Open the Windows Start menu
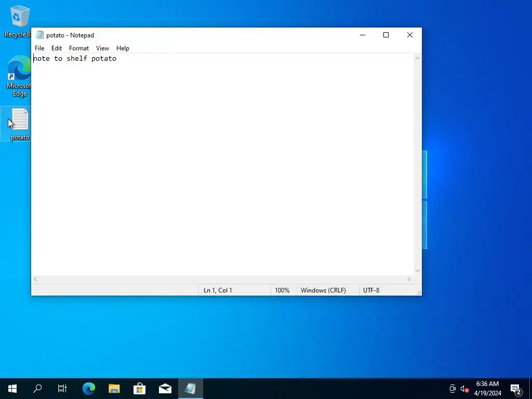Screen dimensions: 532x399 pos(12,389)
